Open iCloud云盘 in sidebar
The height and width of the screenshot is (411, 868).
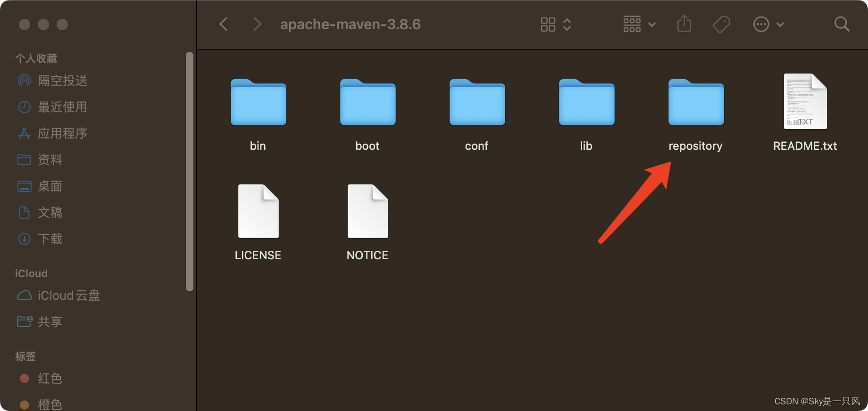pos(58,296)
